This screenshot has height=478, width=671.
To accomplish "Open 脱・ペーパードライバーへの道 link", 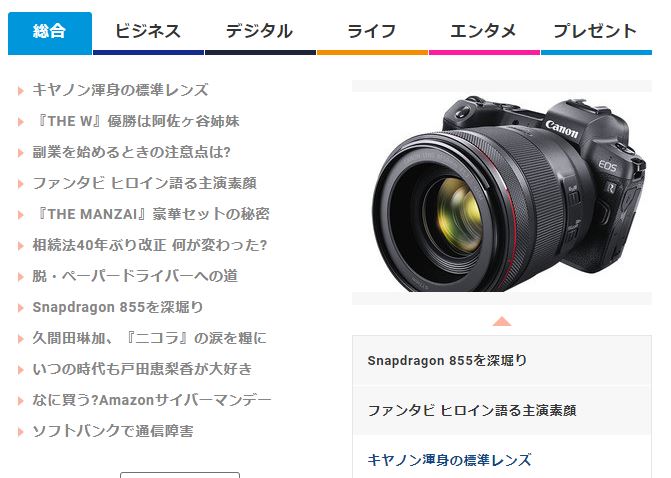I will coord(135,276).
